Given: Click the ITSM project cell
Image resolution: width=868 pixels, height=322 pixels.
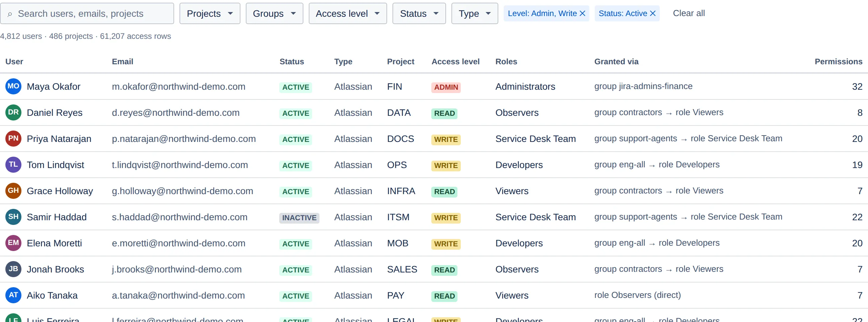Looking at the screenshot, I should (398, 217).
